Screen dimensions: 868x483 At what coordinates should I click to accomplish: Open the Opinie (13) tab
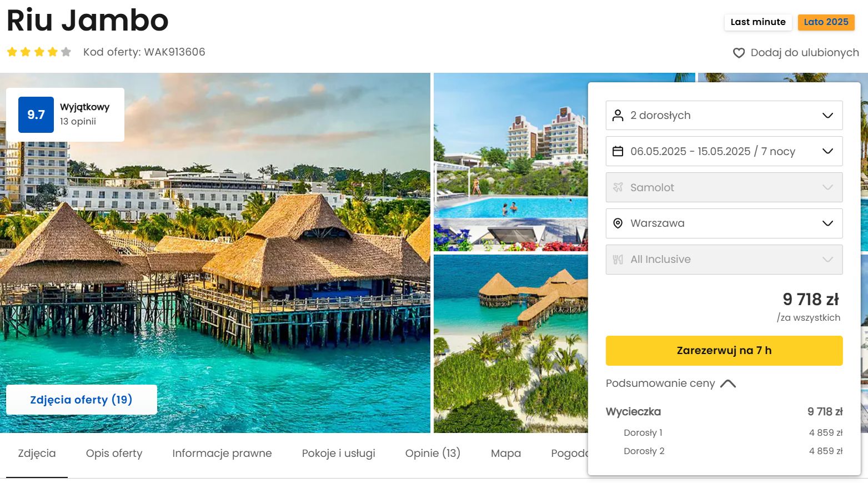point(433,454)
